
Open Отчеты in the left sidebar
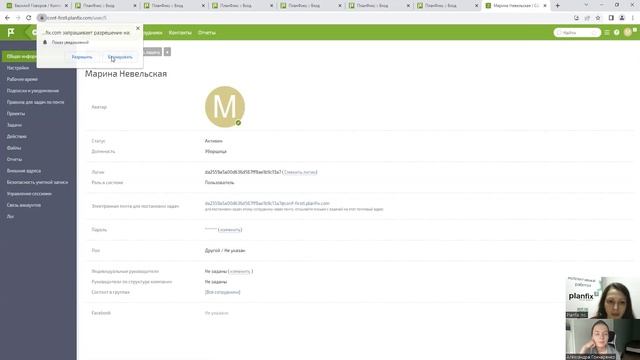tap(14, 159)
